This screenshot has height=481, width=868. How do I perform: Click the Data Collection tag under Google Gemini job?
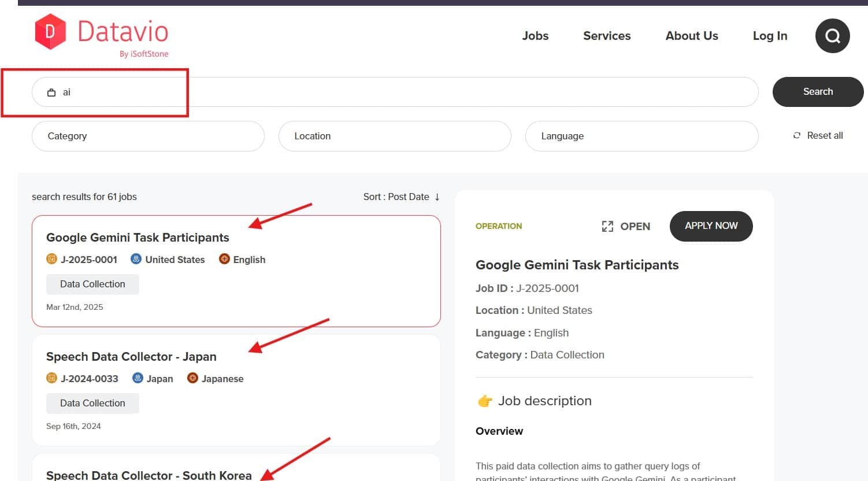tap(92, 284)
